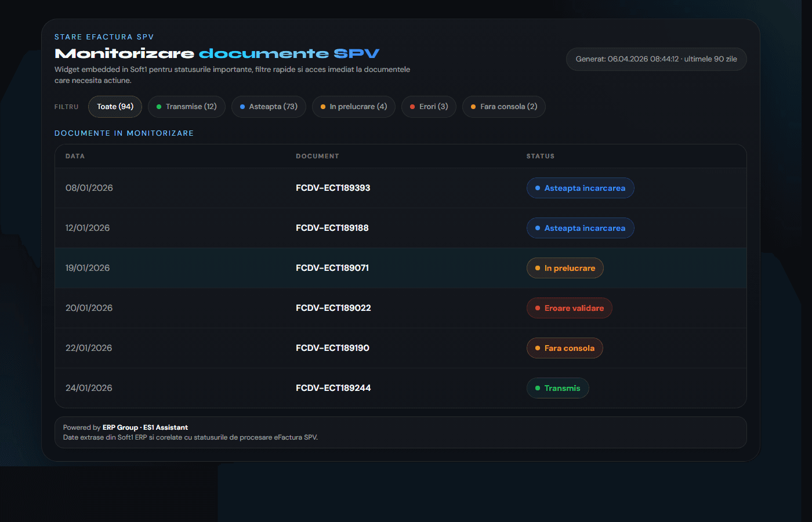Screen dimensions: 812x522
Task: Select document FCDV-ECT189190
Action: [332, 348]
